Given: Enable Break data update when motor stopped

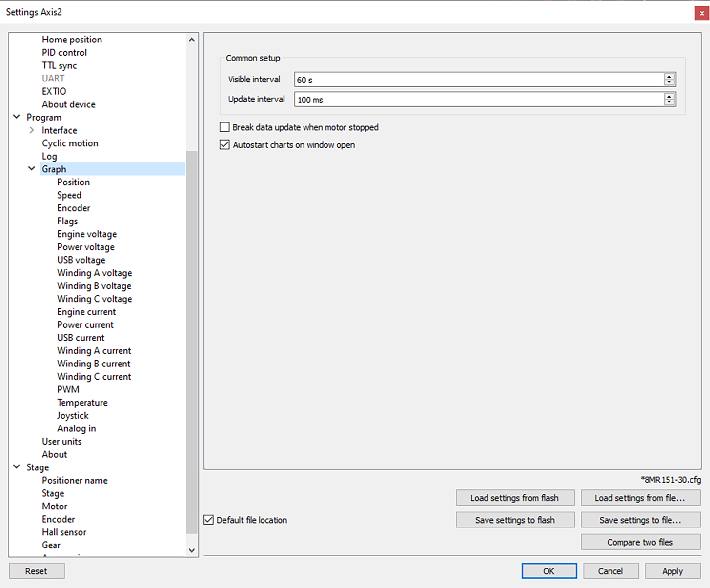Looking at the screenshot, I should [x=224, y=127].
